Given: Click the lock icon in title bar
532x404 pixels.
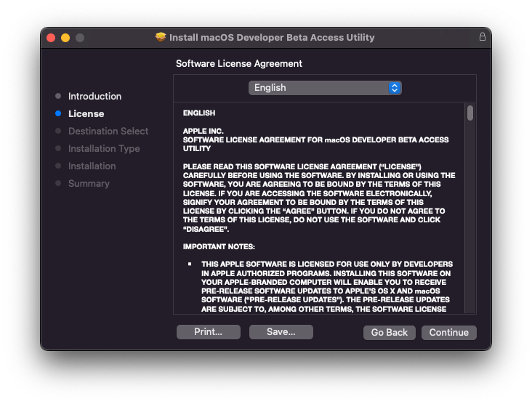Looking at the screenshot, I should pos(482,36).
